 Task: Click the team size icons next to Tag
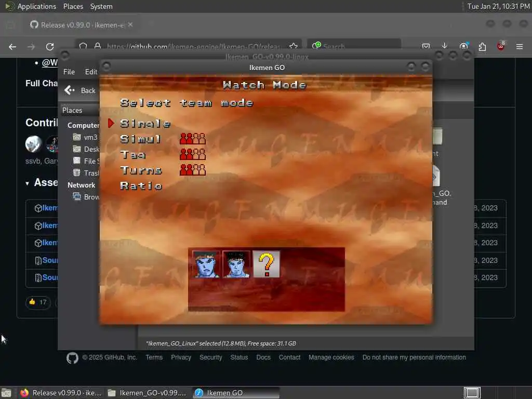(x=192, y=154)
